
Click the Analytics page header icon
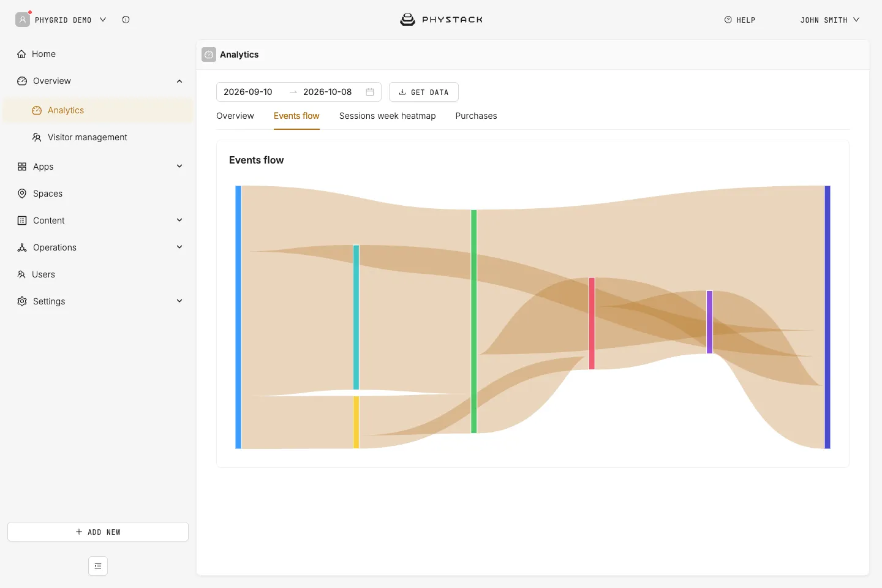tap(209, 55)
